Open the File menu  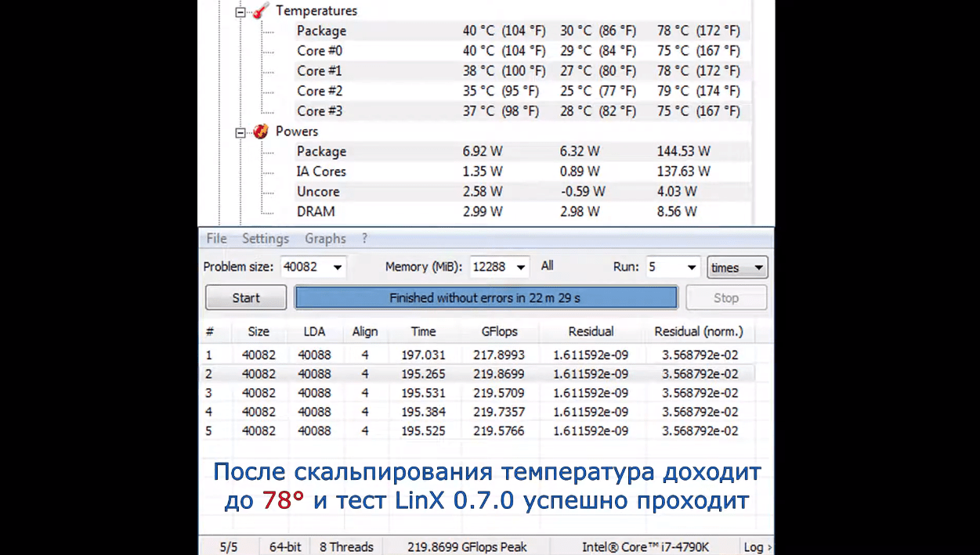[216, 239]
